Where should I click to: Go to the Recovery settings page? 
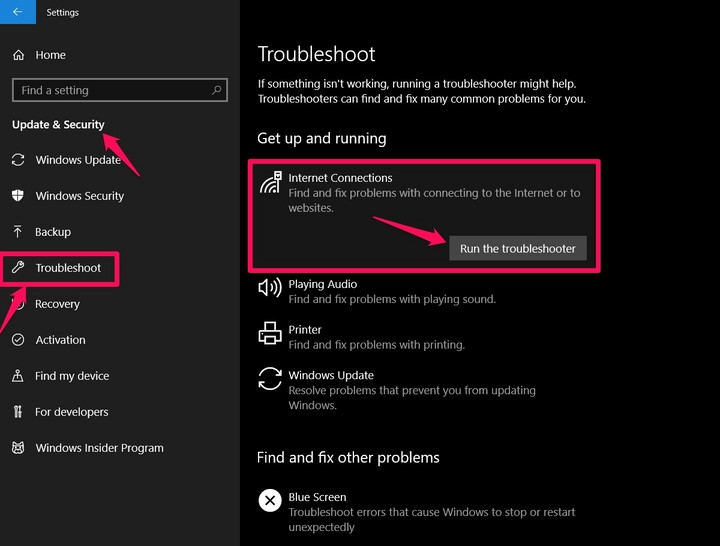coord(57,304)
